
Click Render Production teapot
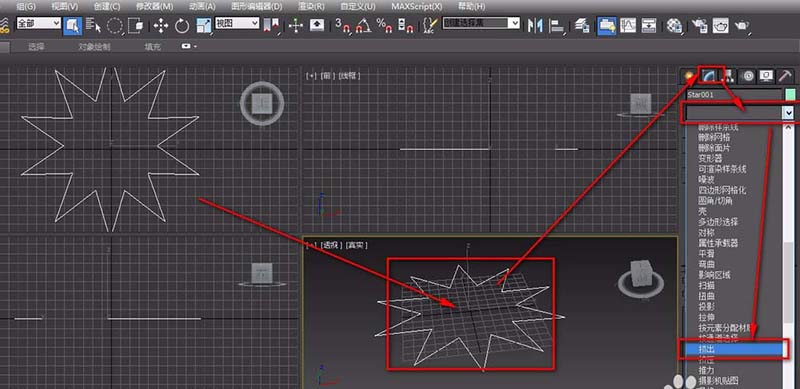coord(741,26)
